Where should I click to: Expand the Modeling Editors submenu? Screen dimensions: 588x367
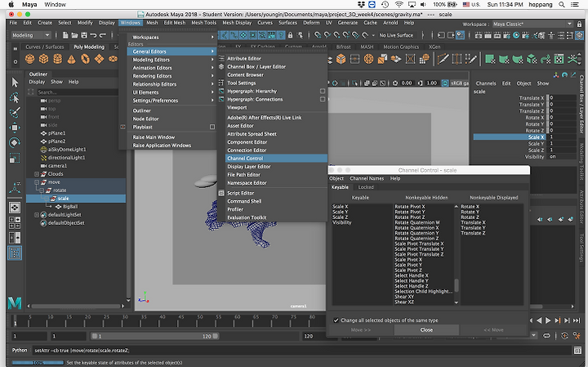tap(171, 60)
